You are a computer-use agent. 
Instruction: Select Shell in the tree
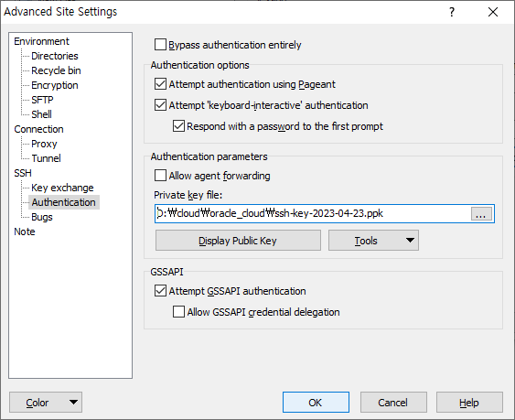tap(41, 114)
